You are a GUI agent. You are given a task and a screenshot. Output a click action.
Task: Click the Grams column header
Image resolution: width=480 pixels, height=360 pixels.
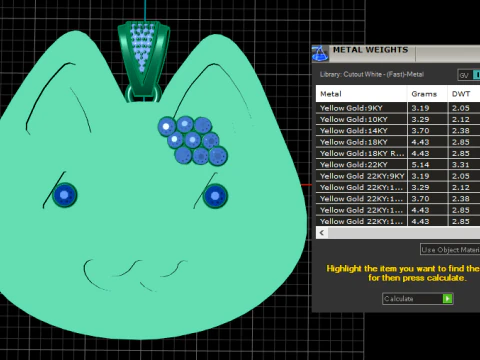427,94
